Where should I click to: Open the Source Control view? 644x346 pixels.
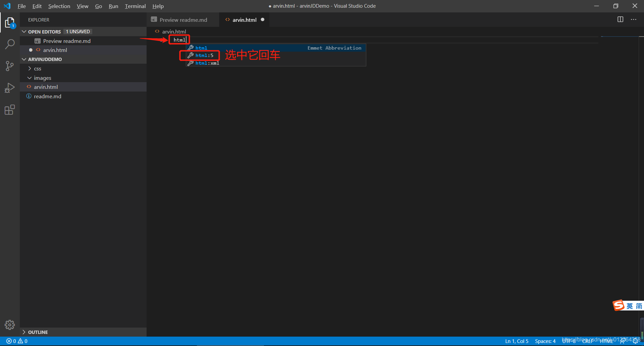(10, 66)
